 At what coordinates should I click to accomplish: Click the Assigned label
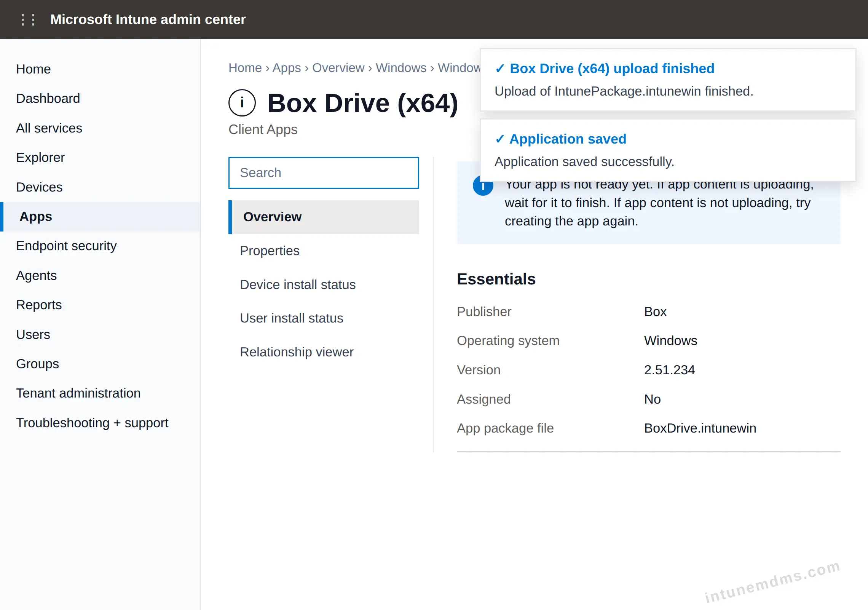(483, 399)
